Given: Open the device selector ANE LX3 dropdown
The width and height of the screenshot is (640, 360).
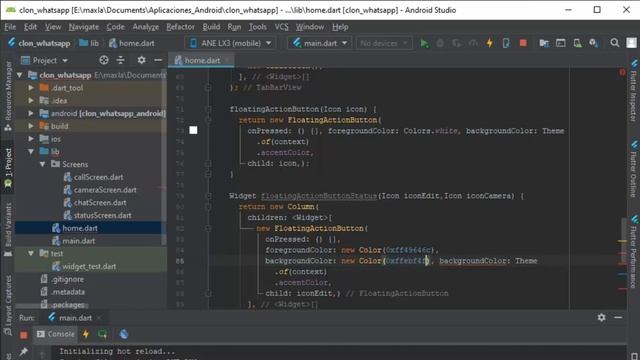Looking at the screenshot, I should click(230, 43).
